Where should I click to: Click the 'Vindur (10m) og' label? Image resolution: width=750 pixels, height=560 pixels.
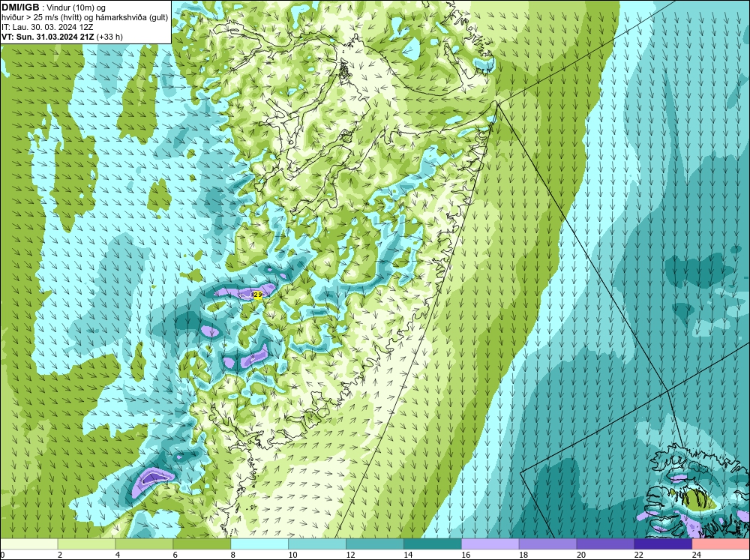click(76, 7)
